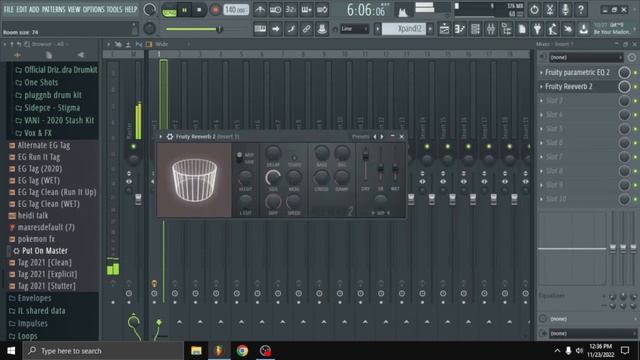The width and height of the screenshot is (640, 360).
Task: Click the Reeverb TEMPO sync button
Action: [x=294, y=158]
